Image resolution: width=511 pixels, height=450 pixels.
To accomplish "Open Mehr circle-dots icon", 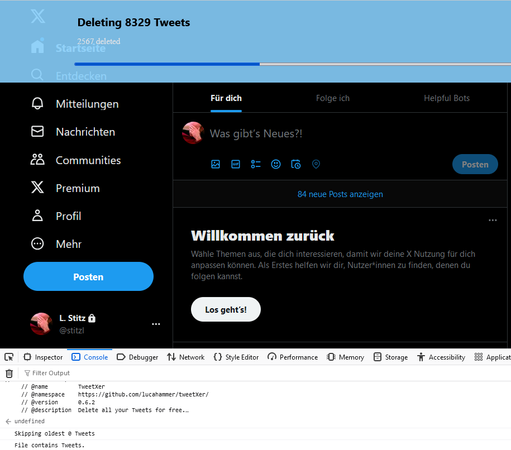I will (x=37, y=244).
